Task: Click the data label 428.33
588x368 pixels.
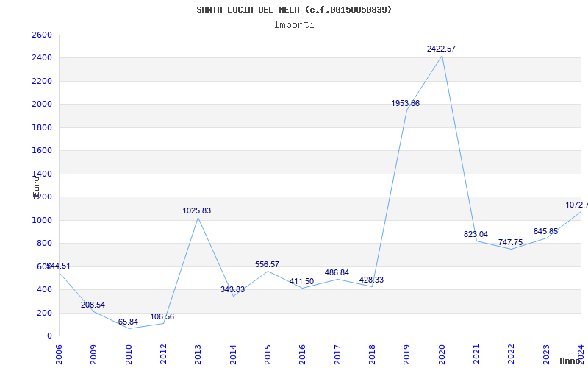Action: tap(371, 280)
